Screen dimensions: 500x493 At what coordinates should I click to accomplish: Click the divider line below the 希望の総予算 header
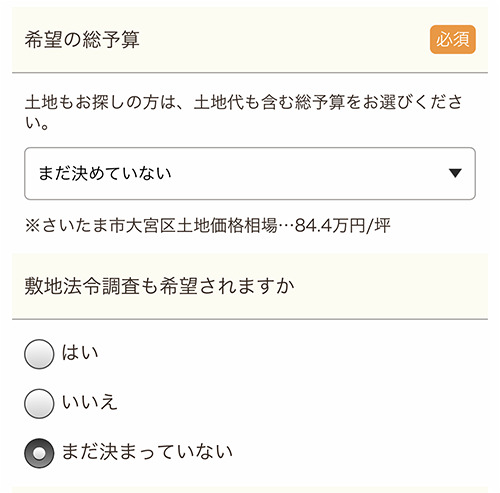click(x=250, y=72)
